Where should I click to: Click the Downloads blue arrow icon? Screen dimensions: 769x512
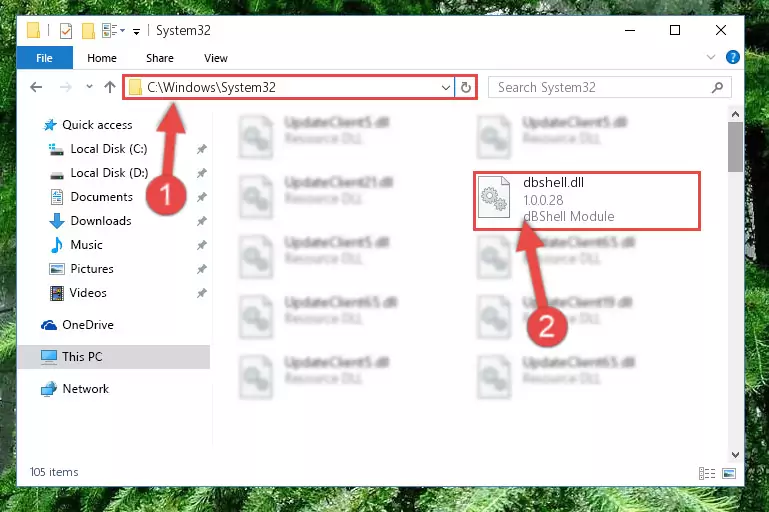click(57, 221)
